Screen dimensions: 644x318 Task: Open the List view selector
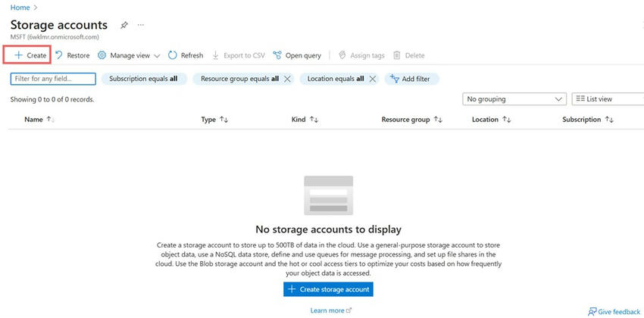[608, 99]
